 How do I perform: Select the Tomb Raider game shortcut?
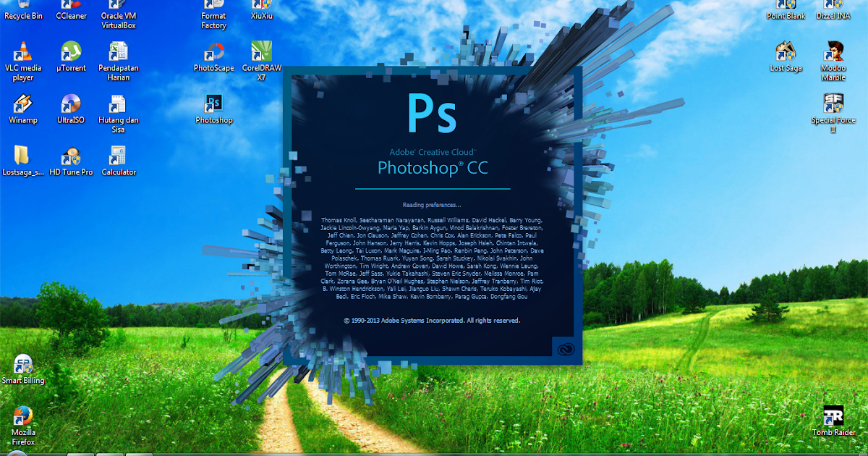tap(833, 421)
